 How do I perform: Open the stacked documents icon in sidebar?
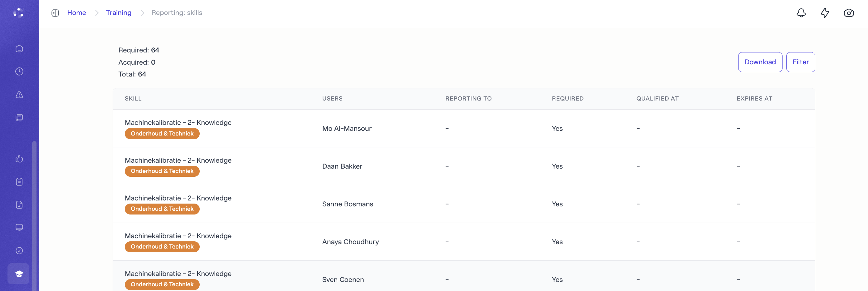click(19, 117)
